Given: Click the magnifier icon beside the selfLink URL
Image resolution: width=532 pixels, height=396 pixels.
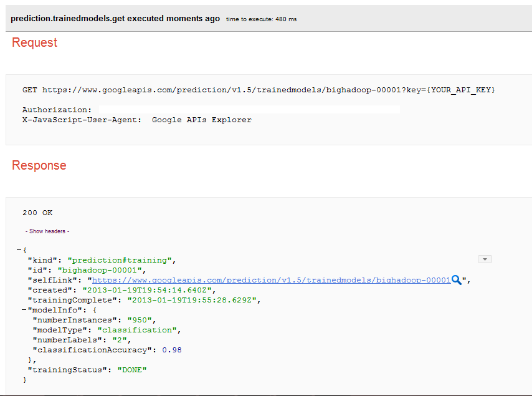Looking at the screenshot, I should (456, 281).
